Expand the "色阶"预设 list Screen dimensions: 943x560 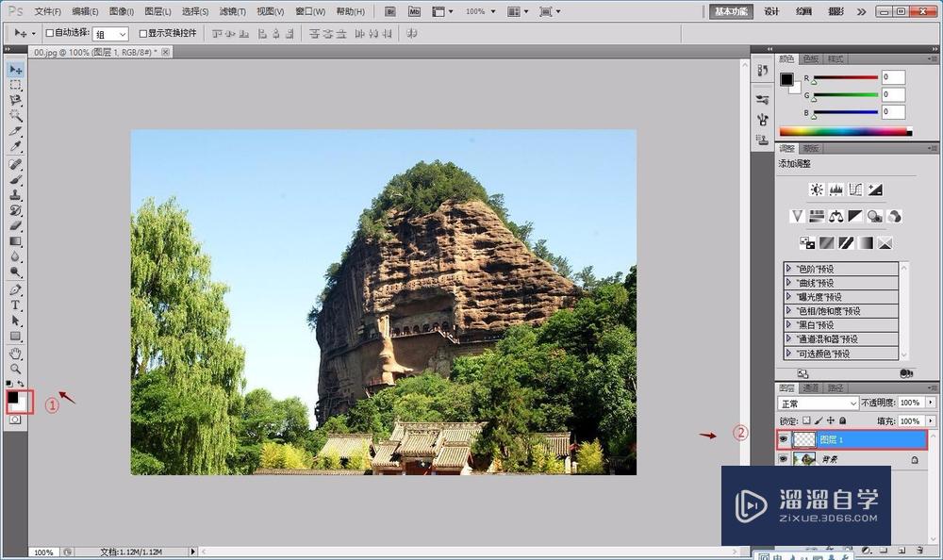[x=788, y=269]
